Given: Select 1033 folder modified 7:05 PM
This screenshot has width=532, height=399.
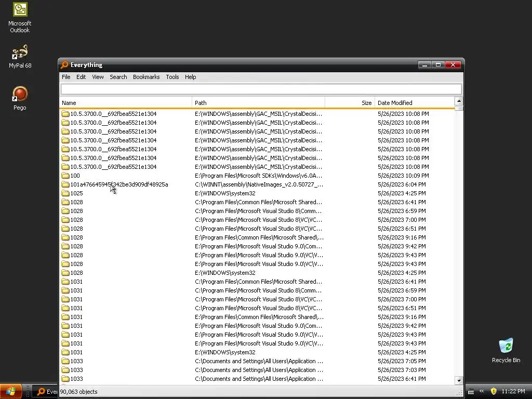Looking at the screenshot, I should pyautogui.click(x=76, y=361).
